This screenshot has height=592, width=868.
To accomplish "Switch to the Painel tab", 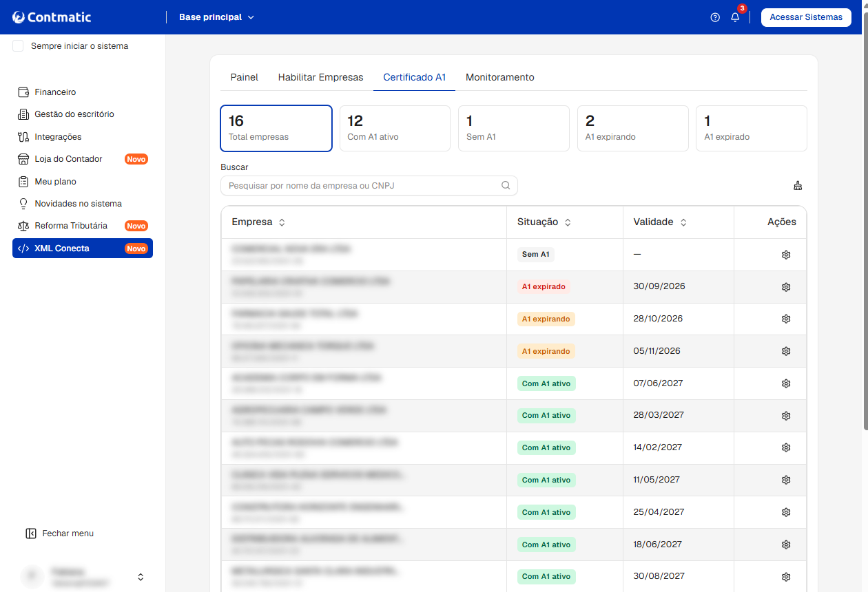I will point(245,77).
